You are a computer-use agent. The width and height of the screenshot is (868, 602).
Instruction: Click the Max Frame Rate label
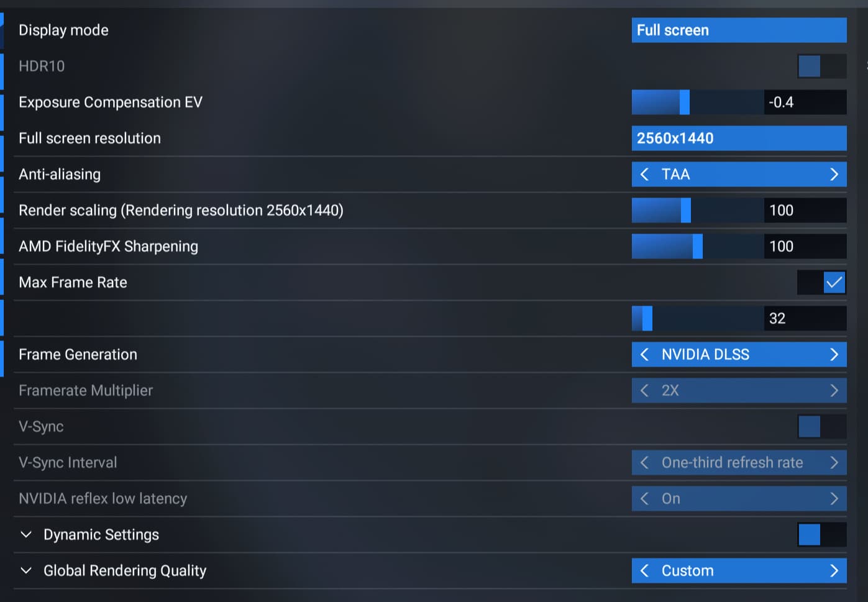[x=73, y=282]
